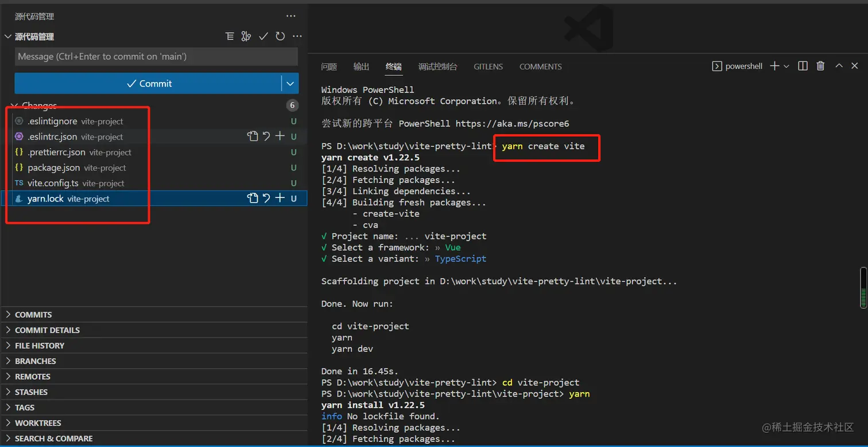868x447 pixels.
Task: Select package.json in the Changes list
Action: [154, 168]
